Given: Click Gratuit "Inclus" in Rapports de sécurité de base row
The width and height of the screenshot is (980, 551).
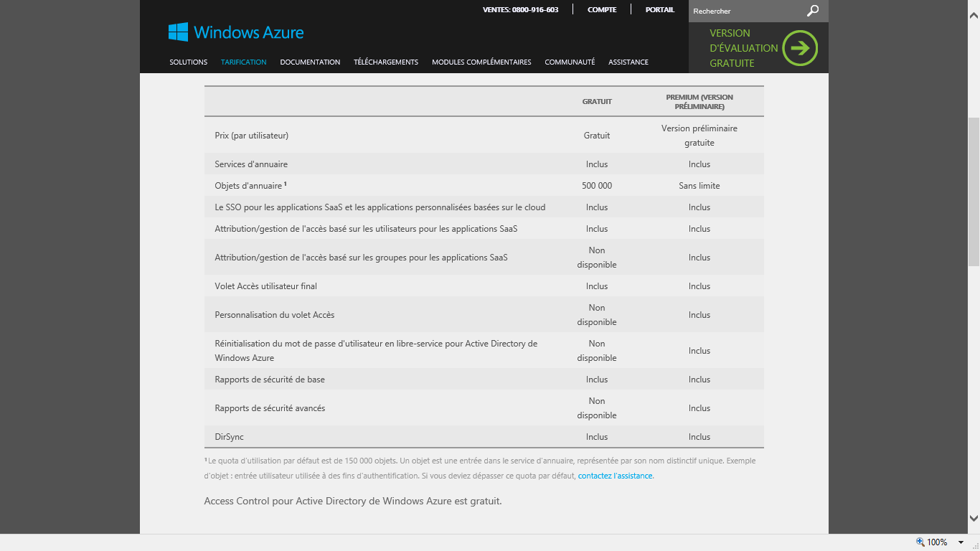Looking at the screenshot, I should click(x=597, y=380).
